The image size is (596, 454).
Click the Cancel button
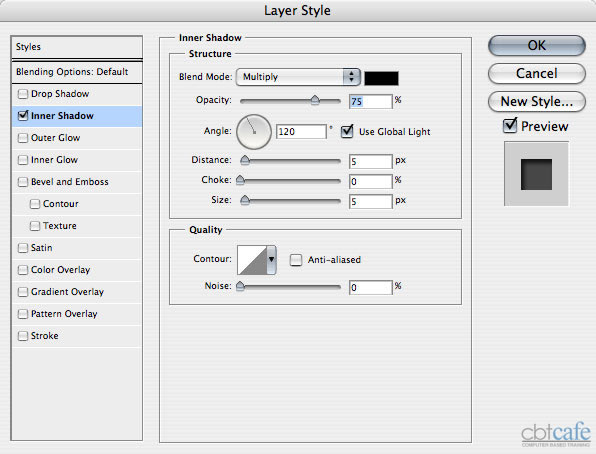click(537, 73)
